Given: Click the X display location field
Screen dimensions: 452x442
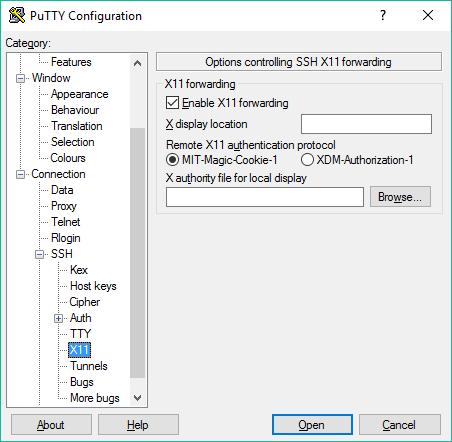Looking at the screenshot, I should click(x=366, y=124).
